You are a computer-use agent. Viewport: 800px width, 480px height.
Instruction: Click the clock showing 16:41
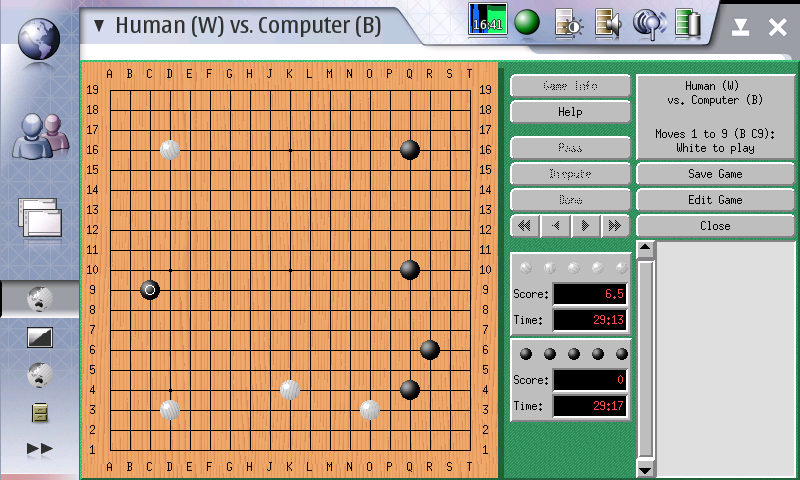pyautogui.click(x=487, y=22)
